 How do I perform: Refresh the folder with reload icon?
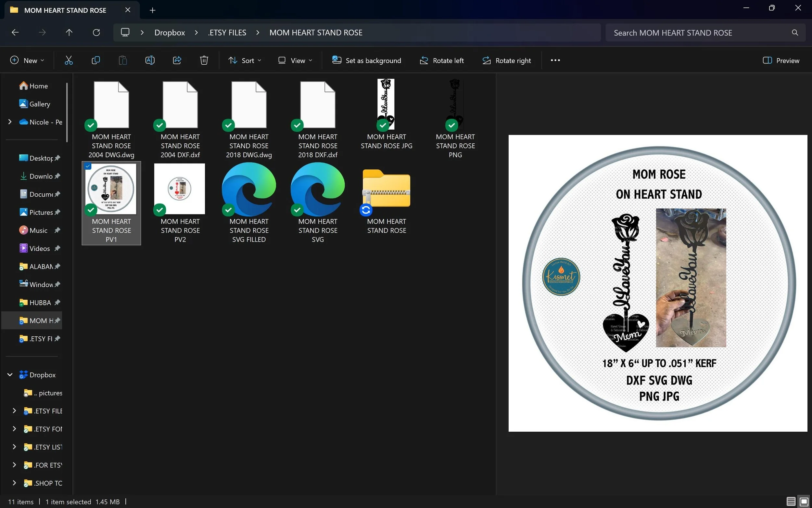click(x=96, y=33)
